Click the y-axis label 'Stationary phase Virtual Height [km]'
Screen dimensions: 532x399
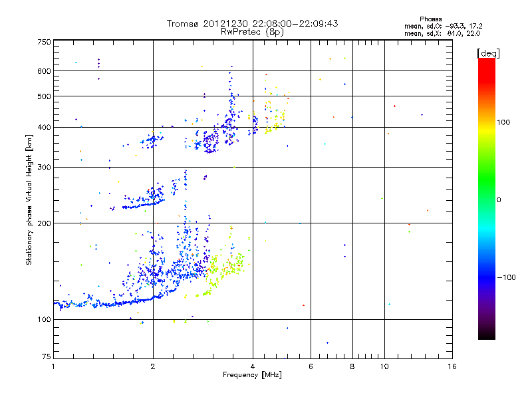tap(29, 199)
